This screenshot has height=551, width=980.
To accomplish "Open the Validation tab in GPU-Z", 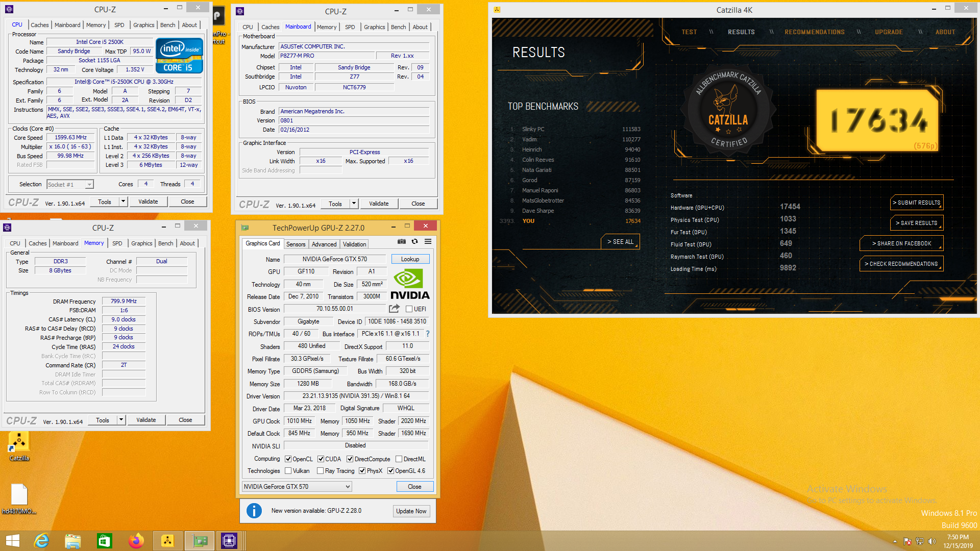I will click(354, 244).
